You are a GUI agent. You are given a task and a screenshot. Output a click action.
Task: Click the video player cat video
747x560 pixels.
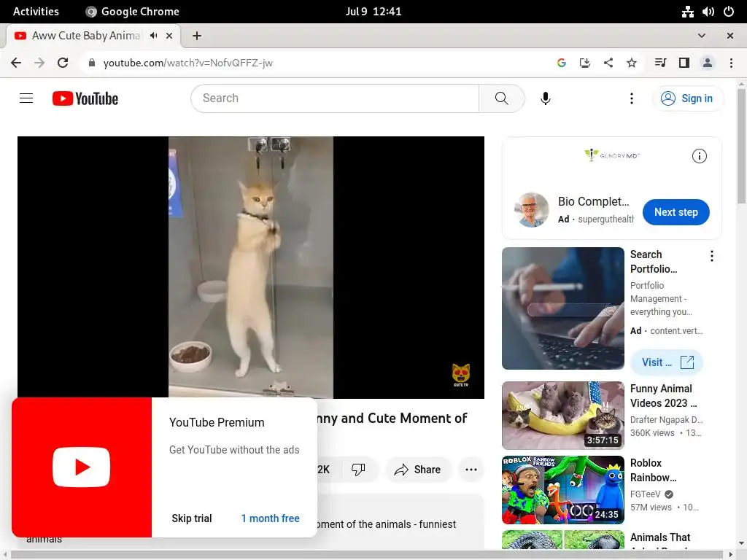[251, 267]
